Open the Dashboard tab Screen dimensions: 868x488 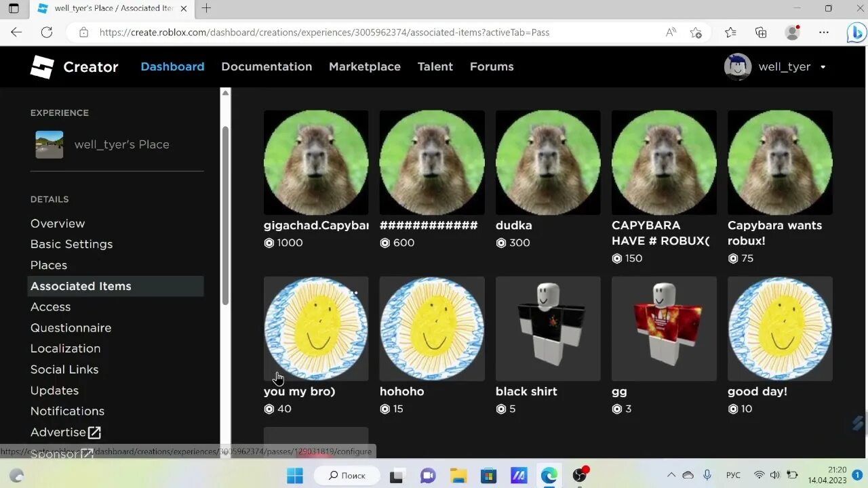coord(172,66)
